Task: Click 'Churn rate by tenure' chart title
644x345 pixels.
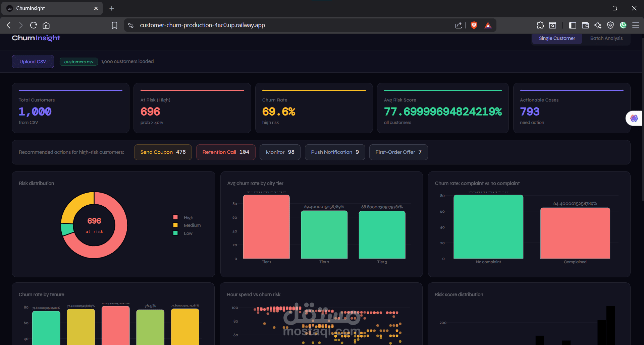Action: point(42,294)
